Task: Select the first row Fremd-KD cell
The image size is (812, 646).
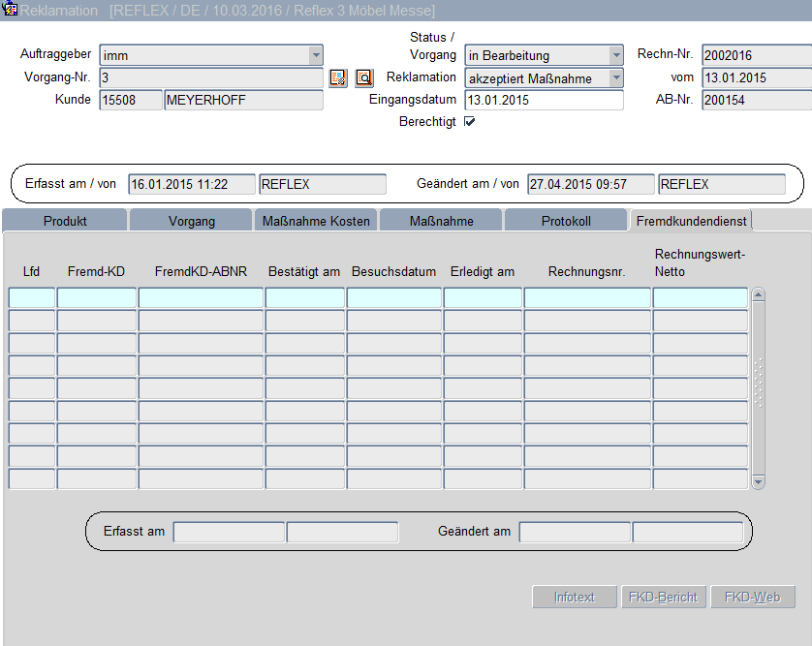Action: click(97, 298)
